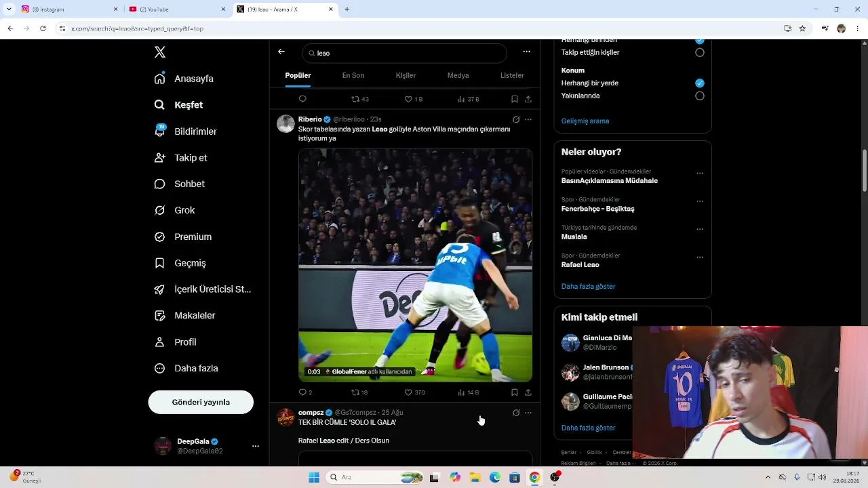Open Chrome tab search dropdown

[x=9, y=9]
